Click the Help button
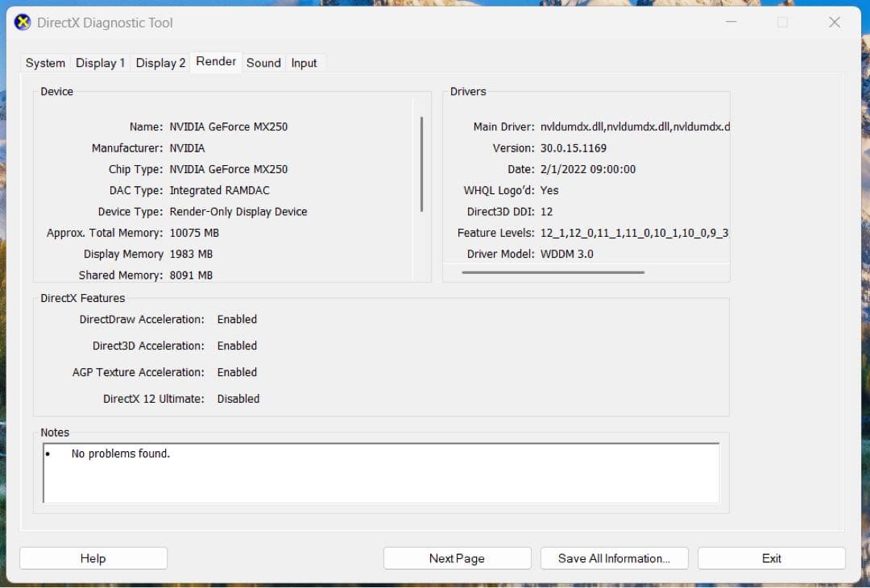This screenshot has height=588, width=870. 93,557
